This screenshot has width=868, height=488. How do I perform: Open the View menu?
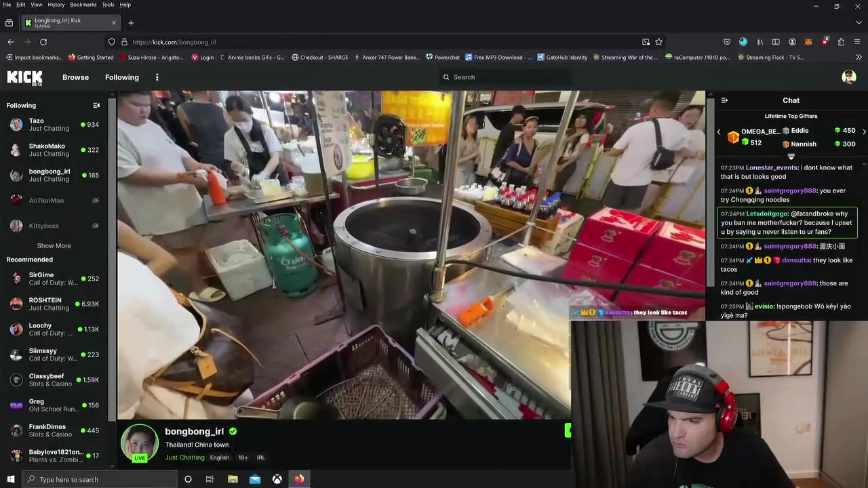37,5
